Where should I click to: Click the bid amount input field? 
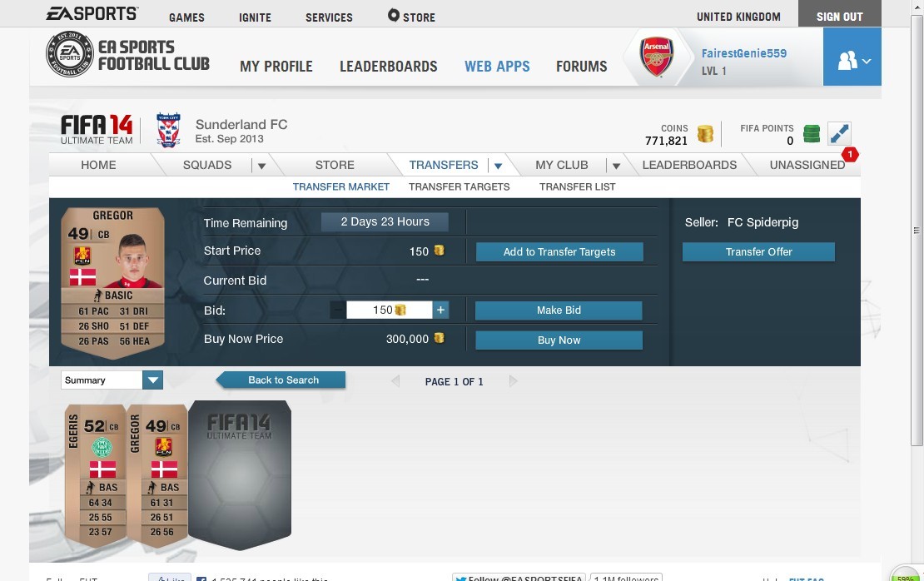coord(389,310)
